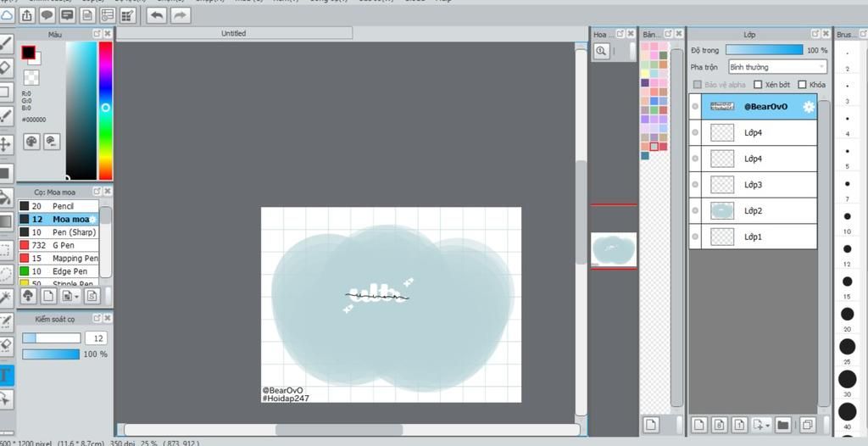Click the canvas horizontal scrollbar
This screenshot has width=868, height=446.
point(339,429)
